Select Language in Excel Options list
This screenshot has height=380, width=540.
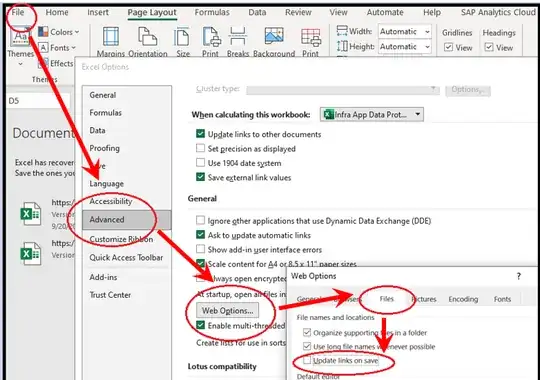(x=106, y=184)
